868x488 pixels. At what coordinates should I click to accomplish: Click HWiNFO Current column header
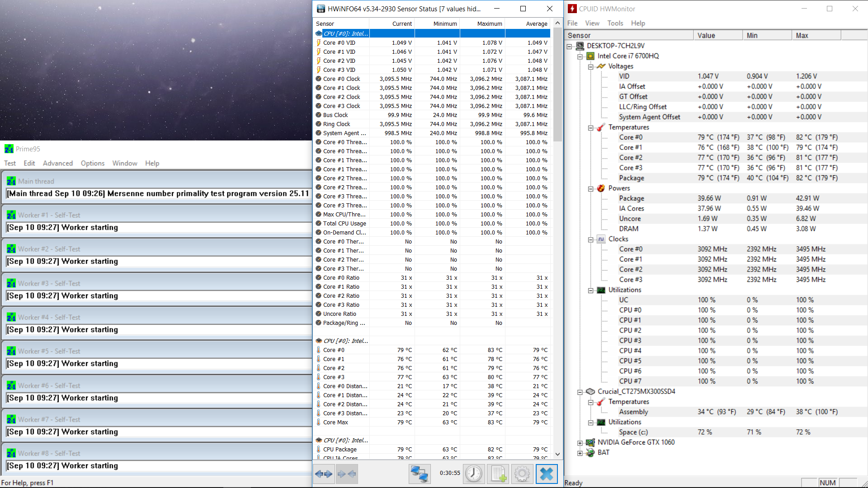click(392, 23)
